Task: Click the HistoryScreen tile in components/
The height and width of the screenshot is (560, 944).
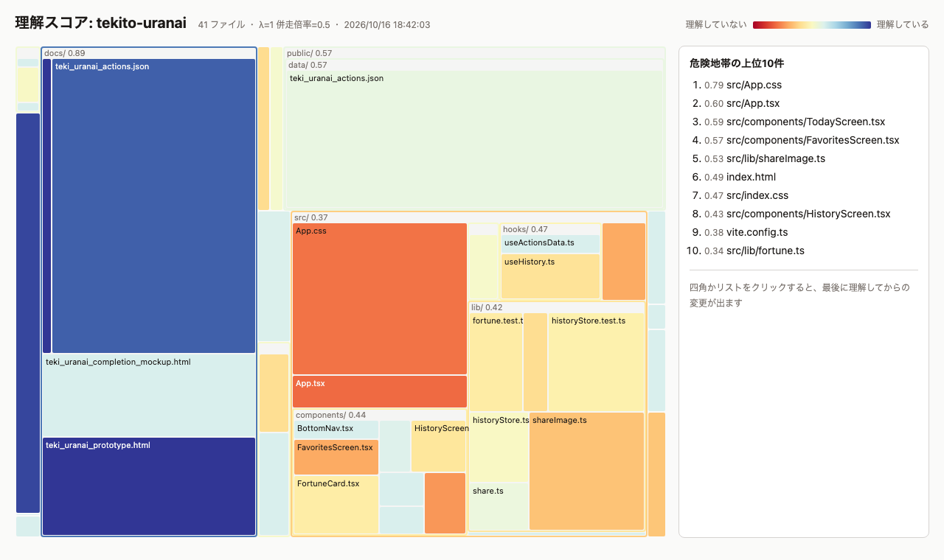Action: pos(440,447)
